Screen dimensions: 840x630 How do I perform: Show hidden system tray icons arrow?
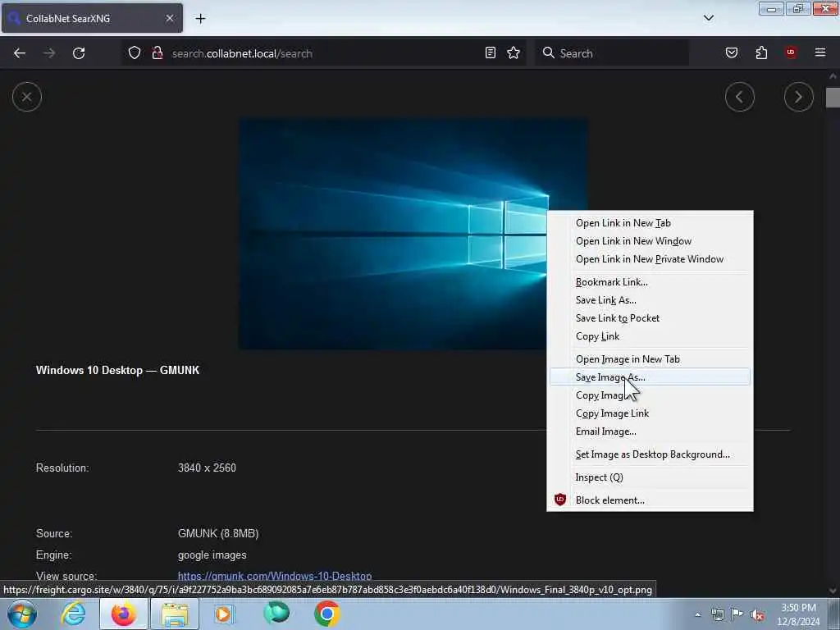click(x=697, y=614)
